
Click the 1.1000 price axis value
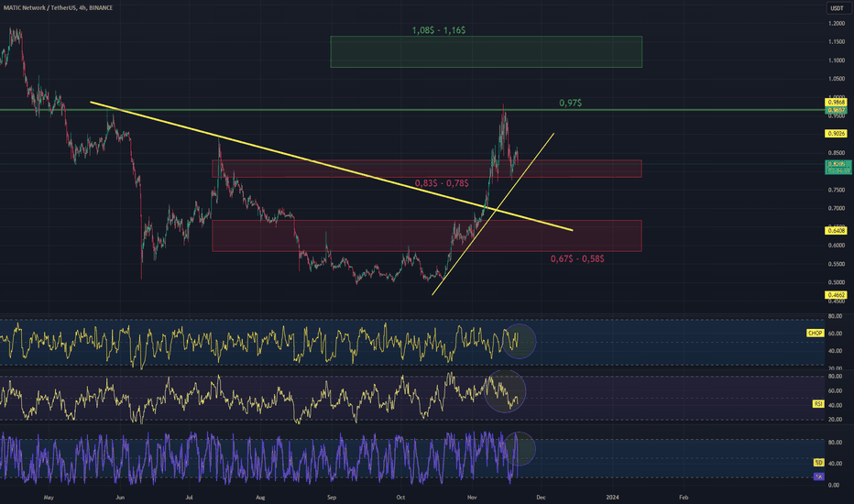pyautogui.click(x=837, y=60)
